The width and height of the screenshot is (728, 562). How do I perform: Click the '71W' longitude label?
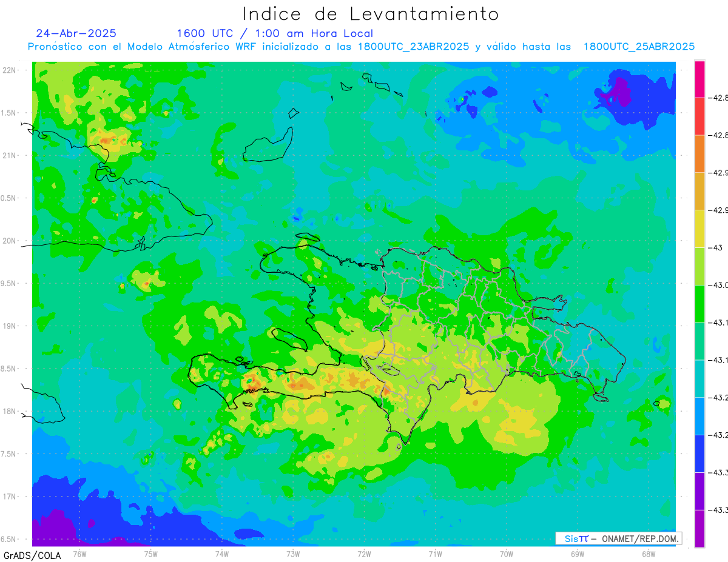[x=435, y=554]
